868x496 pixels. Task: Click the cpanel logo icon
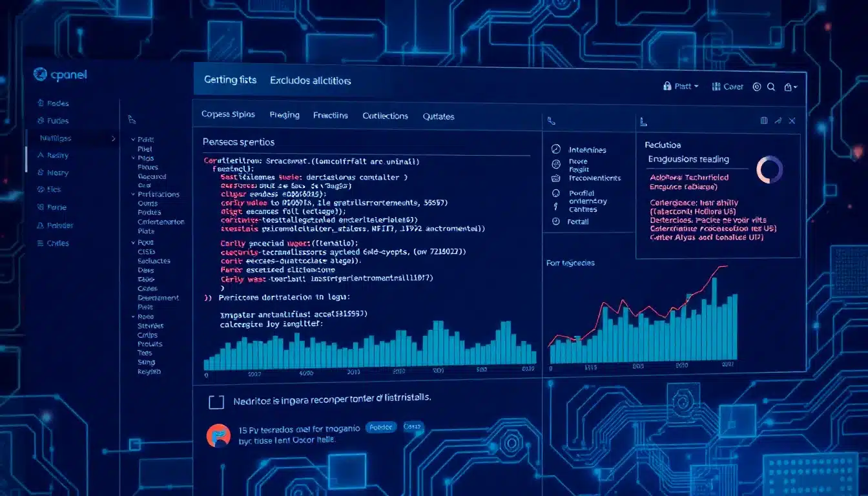coord(40,75)
